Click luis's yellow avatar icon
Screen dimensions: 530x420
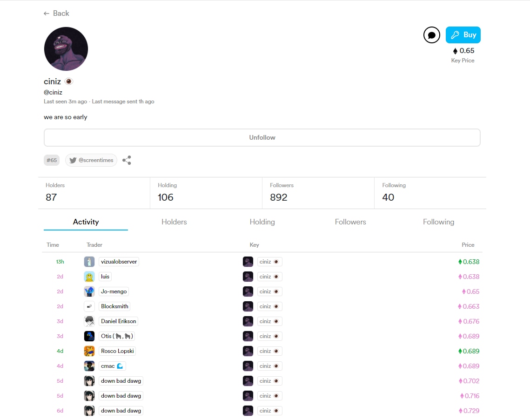click(x=89, y=277)
